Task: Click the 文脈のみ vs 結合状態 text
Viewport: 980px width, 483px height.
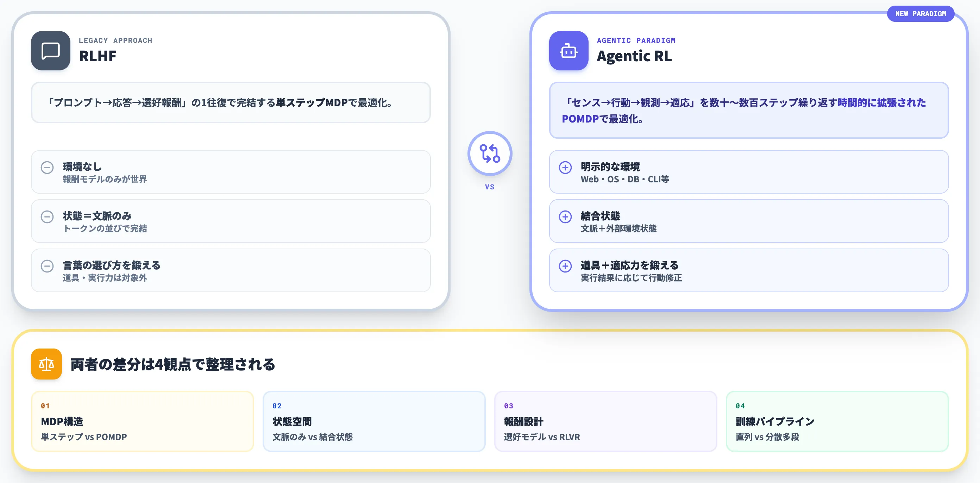Action: (x=312, y=437)
